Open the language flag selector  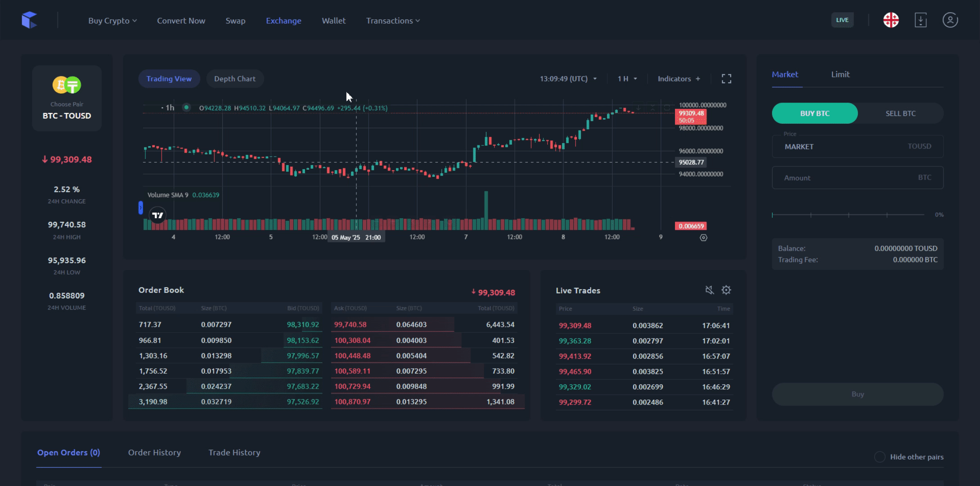tap(890, 20)
